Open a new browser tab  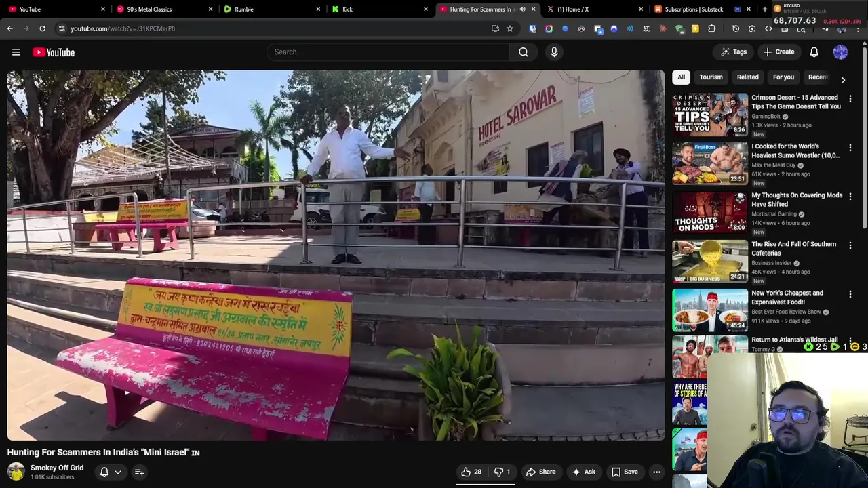[764, 9]
